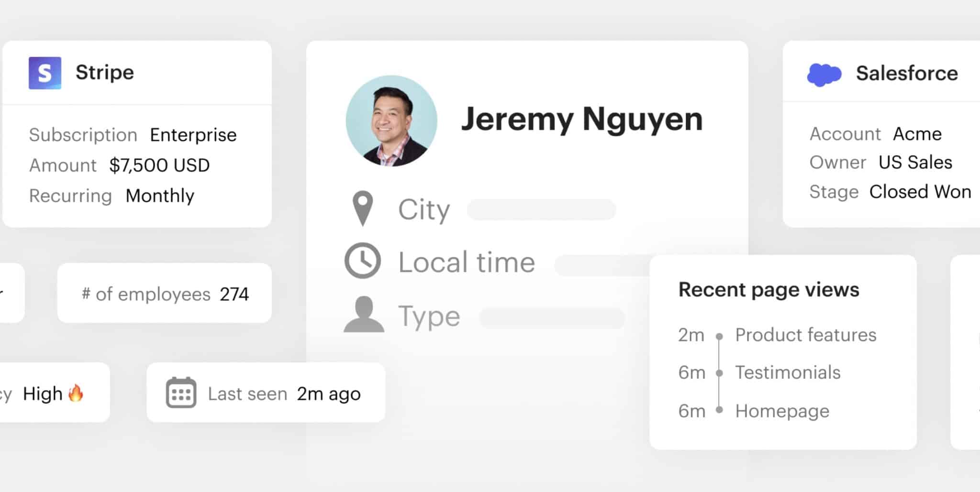
Task: Click the 2m timestamp in page views
Action: 691,335
